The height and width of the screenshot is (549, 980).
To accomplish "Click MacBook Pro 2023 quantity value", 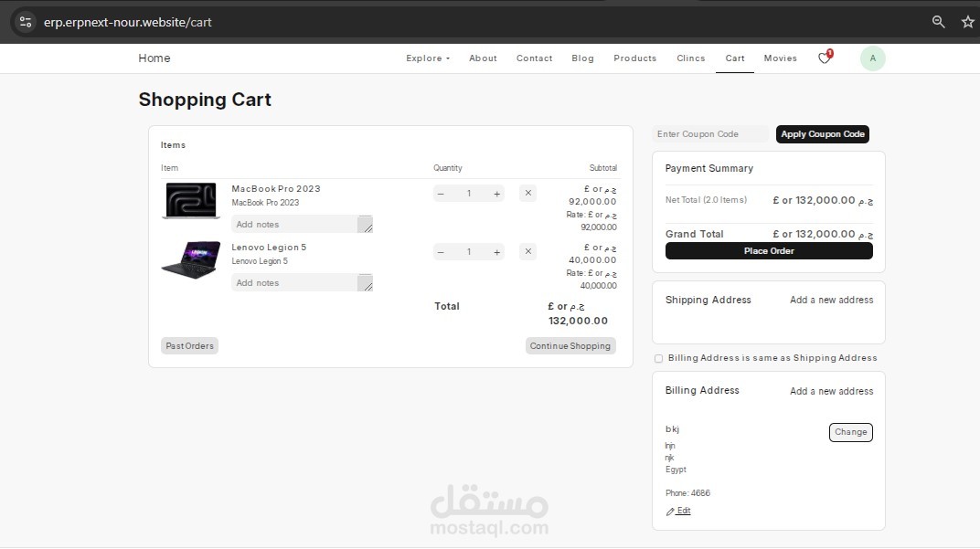I will pyautogui.click(x=469, y=194).
